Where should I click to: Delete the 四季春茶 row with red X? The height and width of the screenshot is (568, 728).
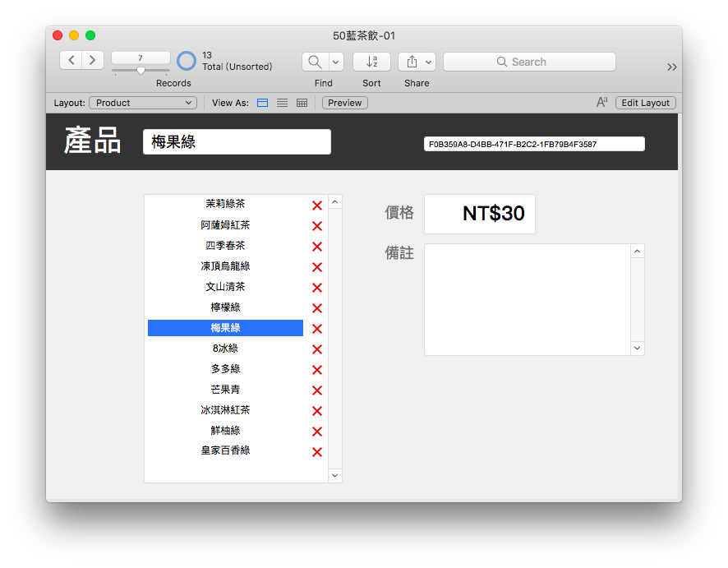pos(317,246)
